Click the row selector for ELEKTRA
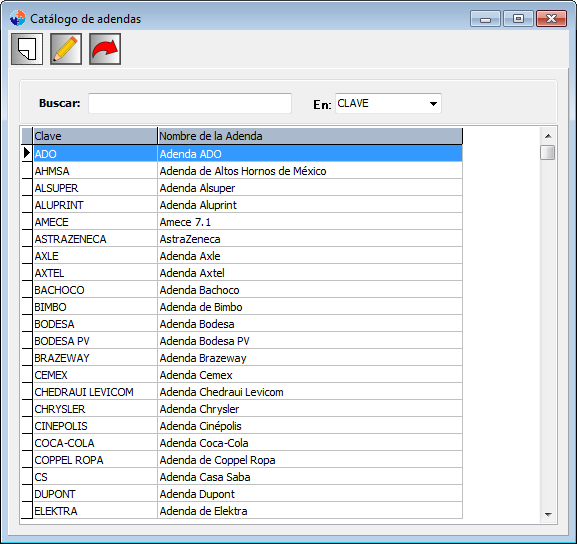 (27, 511)
